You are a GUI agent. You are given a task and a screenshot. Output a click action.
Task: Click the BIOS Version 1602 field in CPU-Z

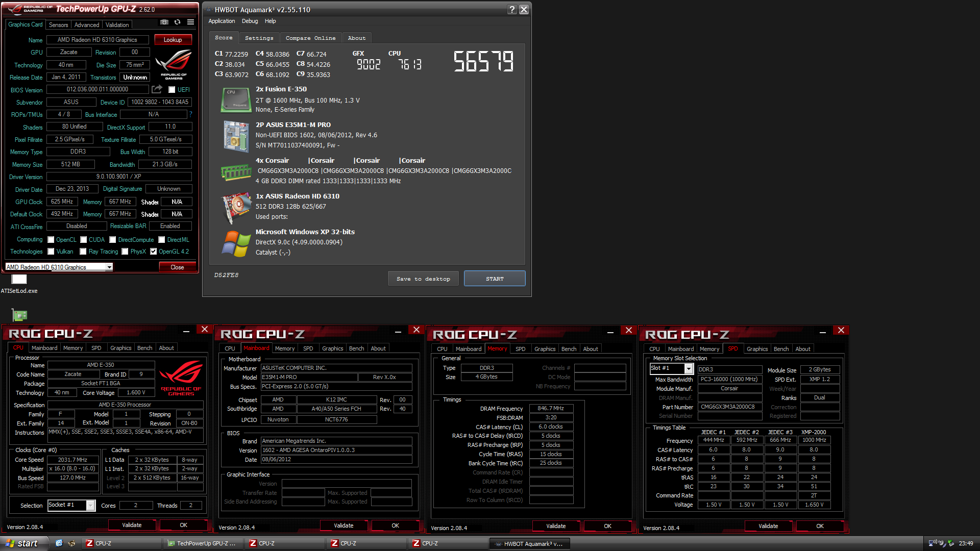tap(336, 450)
